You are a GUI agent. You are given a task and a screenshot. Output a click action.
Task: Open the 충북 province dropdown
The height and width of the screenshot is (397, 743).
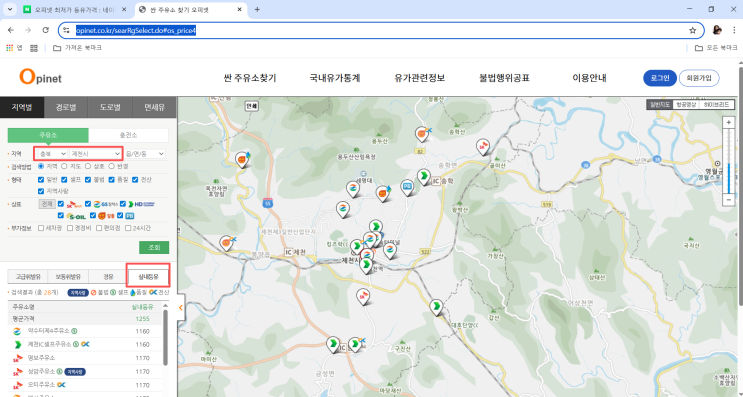pos(52,153)
